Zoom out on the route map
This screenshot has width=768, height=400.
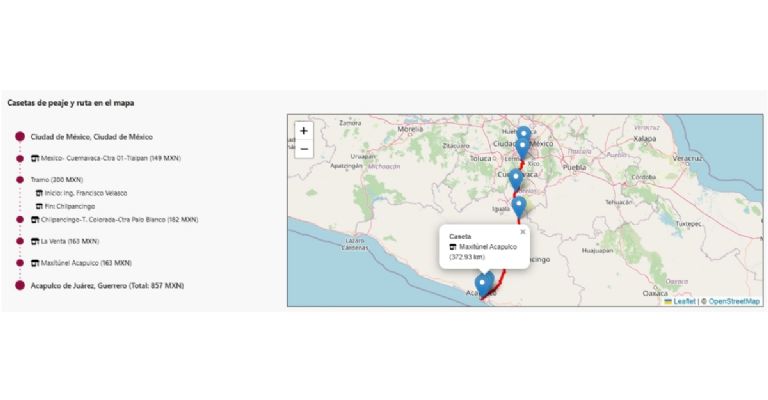click(304, 149)
